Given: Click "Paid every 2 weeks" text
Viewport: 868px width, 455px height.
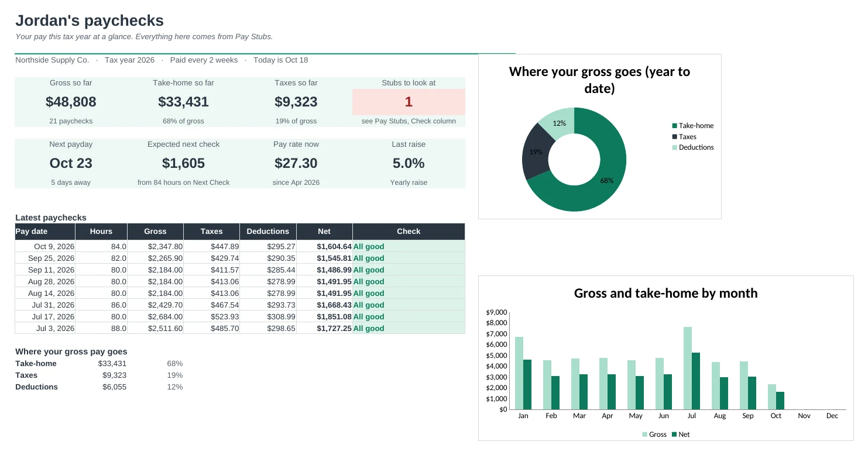Looking at the screenshot, I should (204, 60).
